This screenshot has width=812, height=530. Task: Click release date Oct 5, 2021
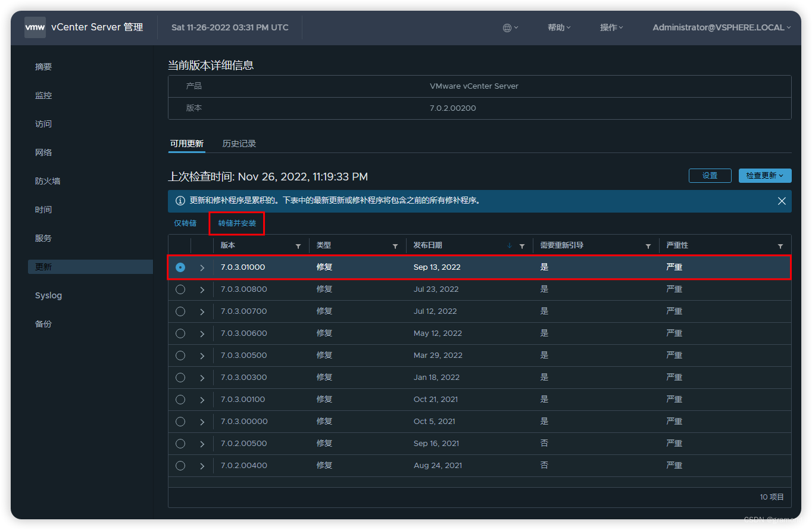pos(435,422)
